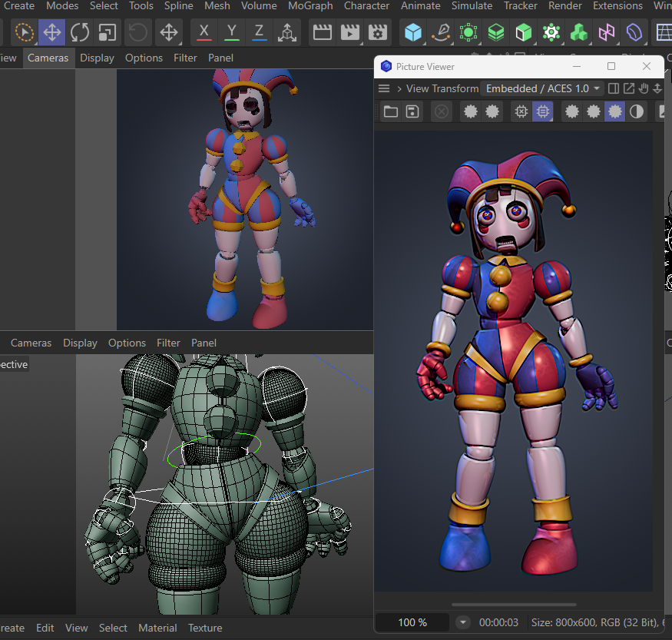Image resolution: width=672 pixels, height=640 pixels.
Task: Render the active view clapperboard icon
Action: click(x=323, y=32)
